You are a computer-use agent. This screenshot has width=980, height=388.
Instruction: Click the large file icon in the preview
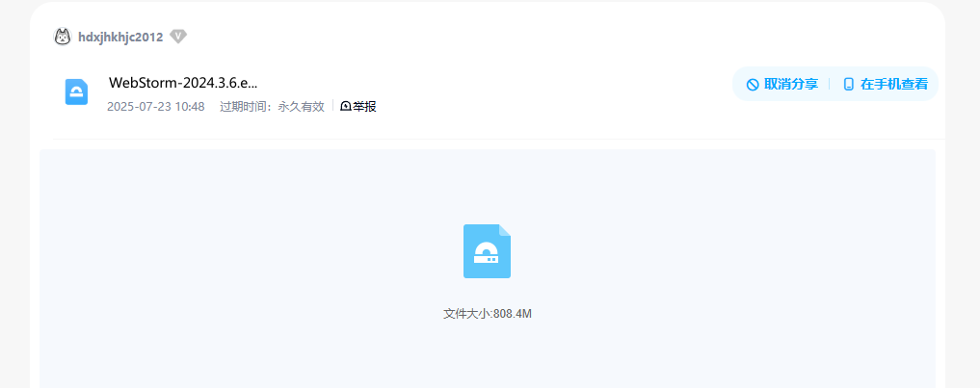pyautogui.click(x=487, y=251)
